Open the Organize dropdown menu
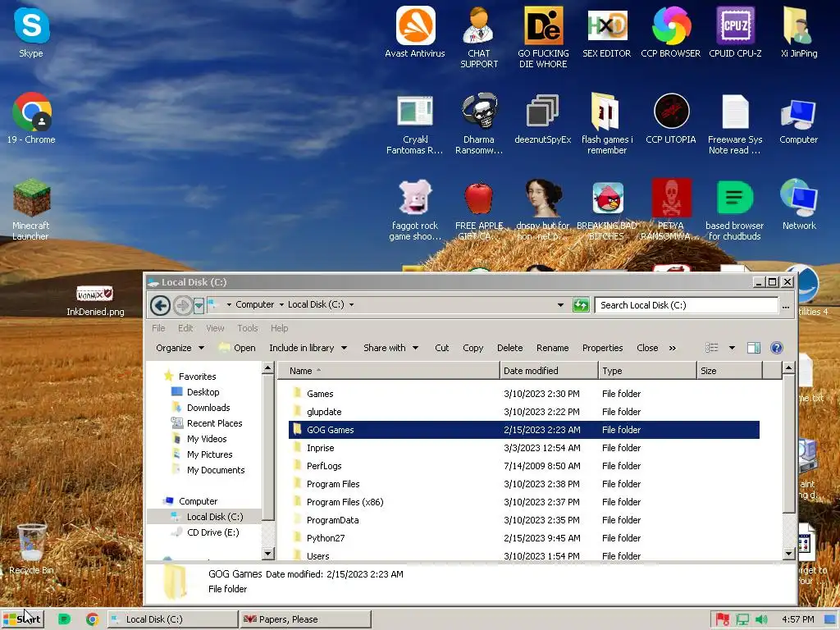This screenshot has height=630, width=840. point(180,348)
